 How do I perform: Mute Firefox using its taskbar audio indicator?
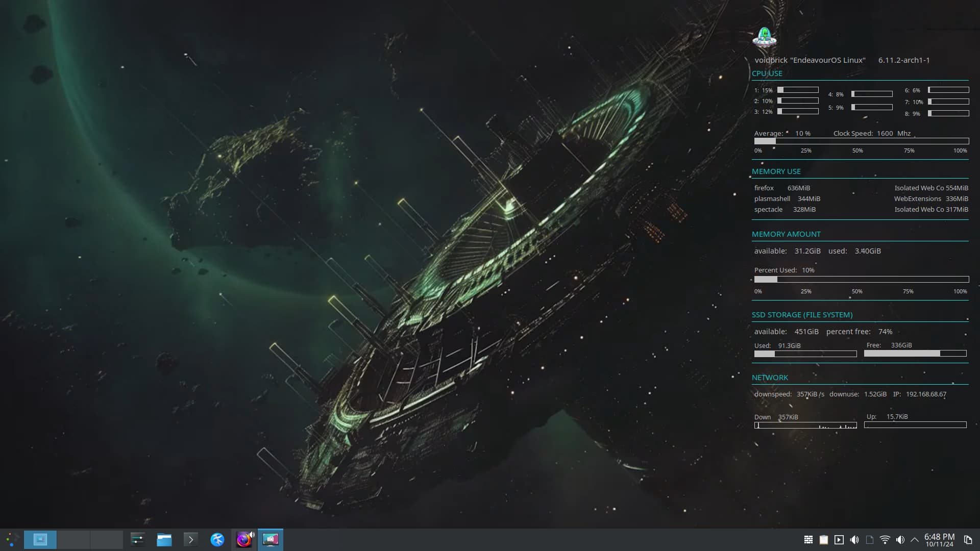click(252, 535)
